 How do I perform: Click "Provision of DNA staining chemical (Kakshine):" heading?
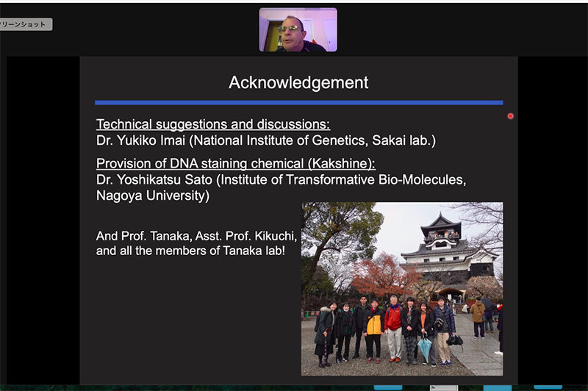[x=235, y=163]
